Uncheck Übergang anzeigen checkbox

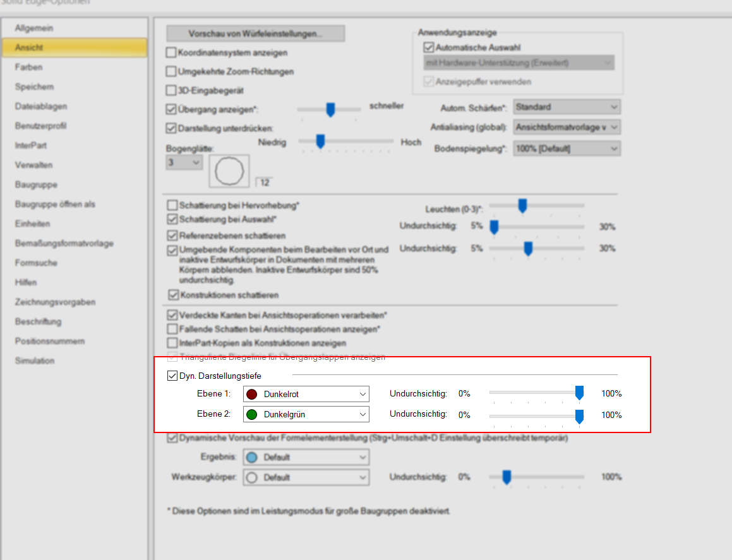tap(171, 109)
